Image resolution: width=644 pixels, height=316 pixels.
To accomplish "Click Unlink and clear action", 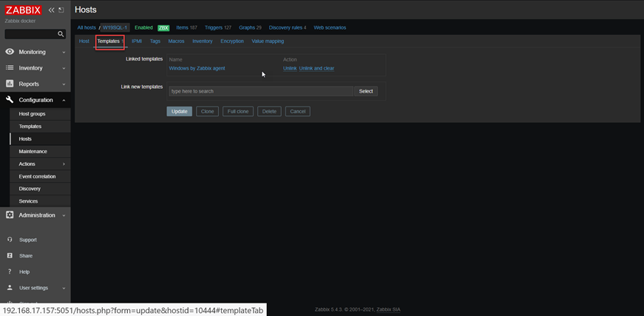I will 316,68.
